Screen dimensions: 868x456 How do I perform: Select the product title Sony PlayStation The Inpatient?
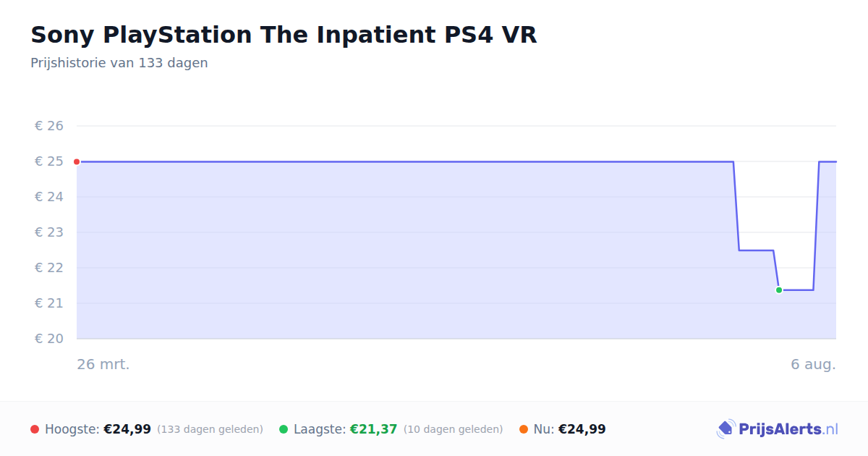[x=284, y=35]
